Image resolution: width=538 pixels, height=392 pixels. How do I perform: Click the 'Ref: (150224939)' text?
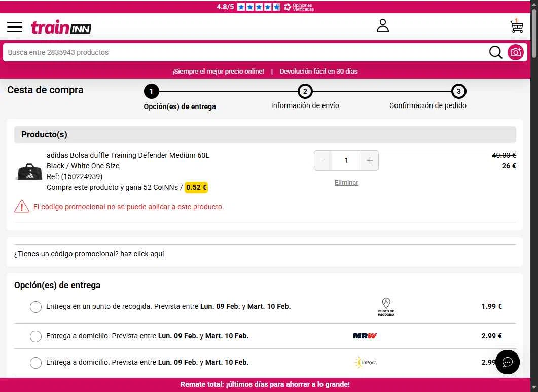(x=75, y=176)
